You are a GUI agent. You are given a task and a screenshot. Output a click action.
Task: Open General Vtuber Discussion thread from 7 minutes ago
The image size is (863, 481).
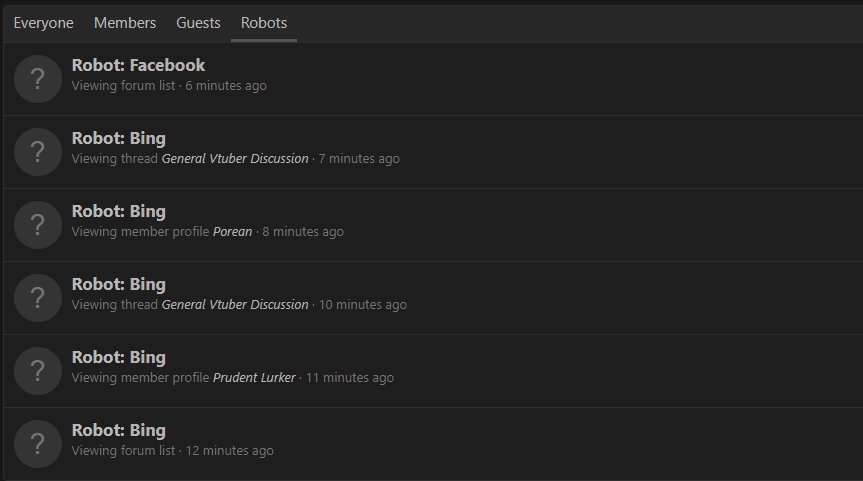pyautogui.click(x=235, y=158)
